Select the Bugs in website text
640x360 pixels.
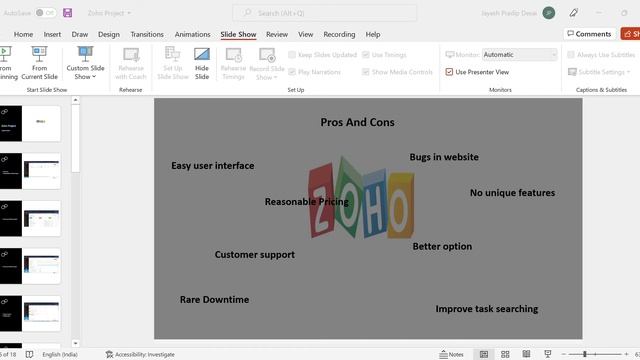[x=444, y=157]
